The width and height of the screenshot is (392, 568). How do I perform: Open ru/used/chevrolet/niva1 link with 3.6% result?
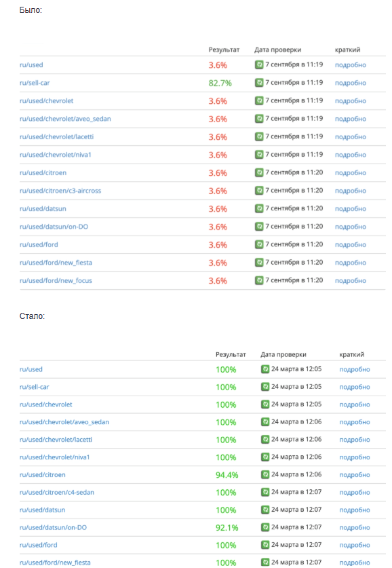pos(56,155)
